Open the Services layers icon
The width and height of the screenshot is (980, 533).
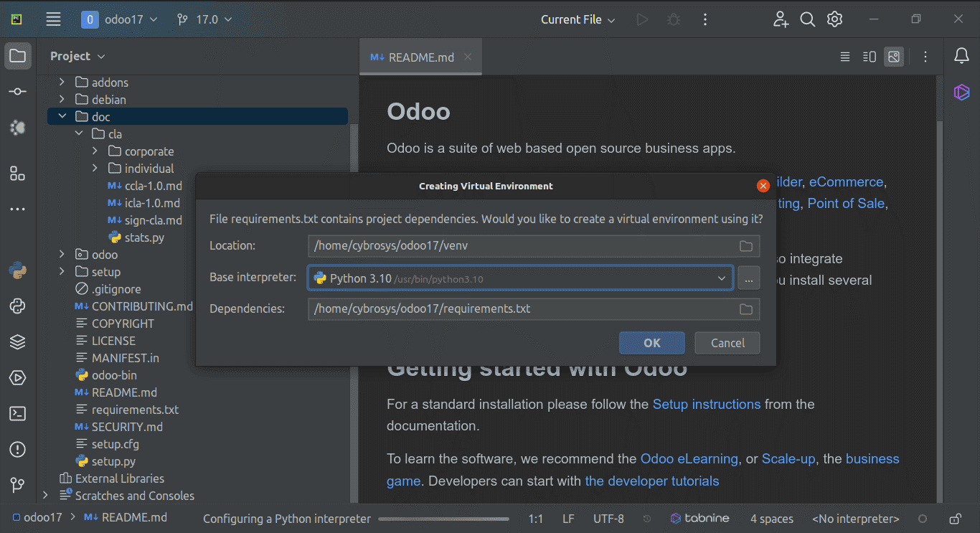(x=18, y=342)
